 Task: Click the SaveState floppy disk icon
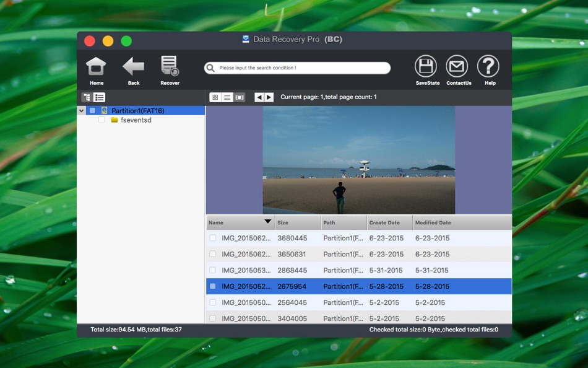click(x=425, y=66)
